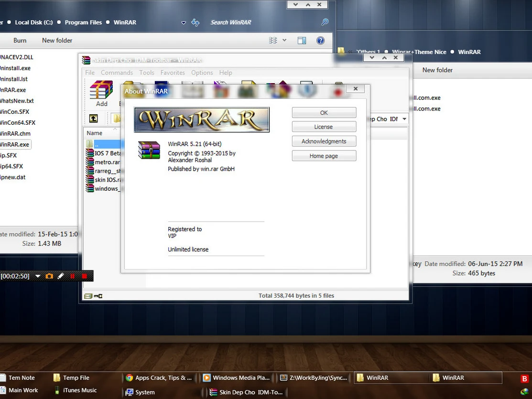Go up one folder level in WinRAR
This screenshot has height=399, width=532.
tap(93, 119)
